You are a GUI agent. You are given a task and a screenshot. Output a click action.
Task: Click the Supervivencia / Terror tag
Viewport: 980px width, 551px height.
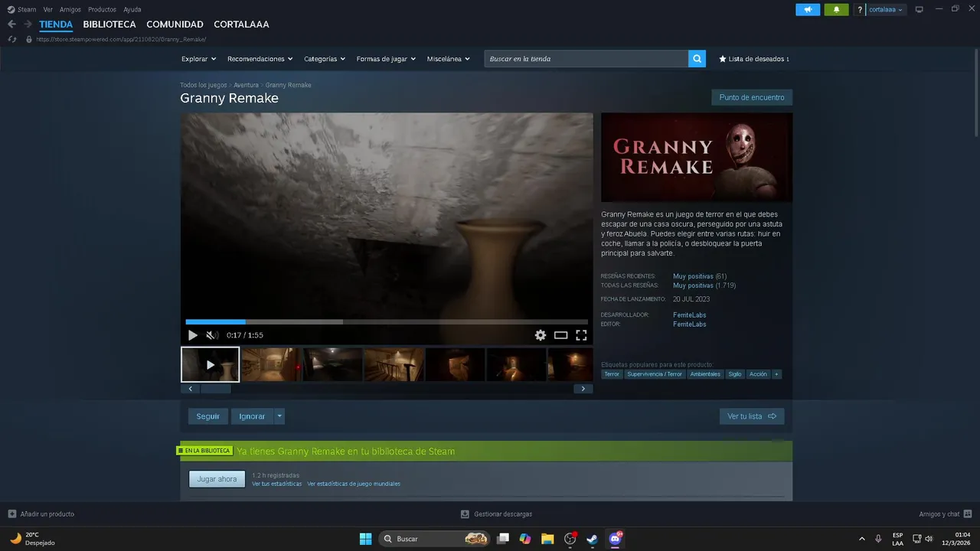[655, 374]
